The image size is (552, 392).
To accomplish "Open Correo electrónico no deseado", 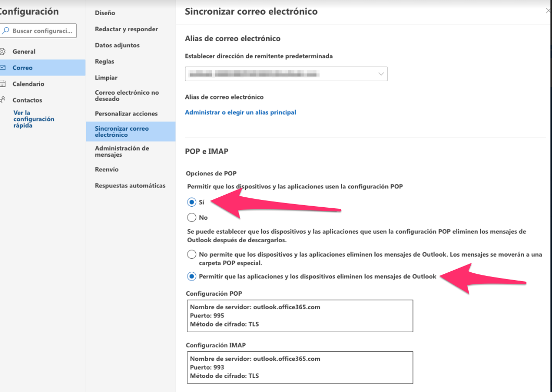I will [127, 95].
